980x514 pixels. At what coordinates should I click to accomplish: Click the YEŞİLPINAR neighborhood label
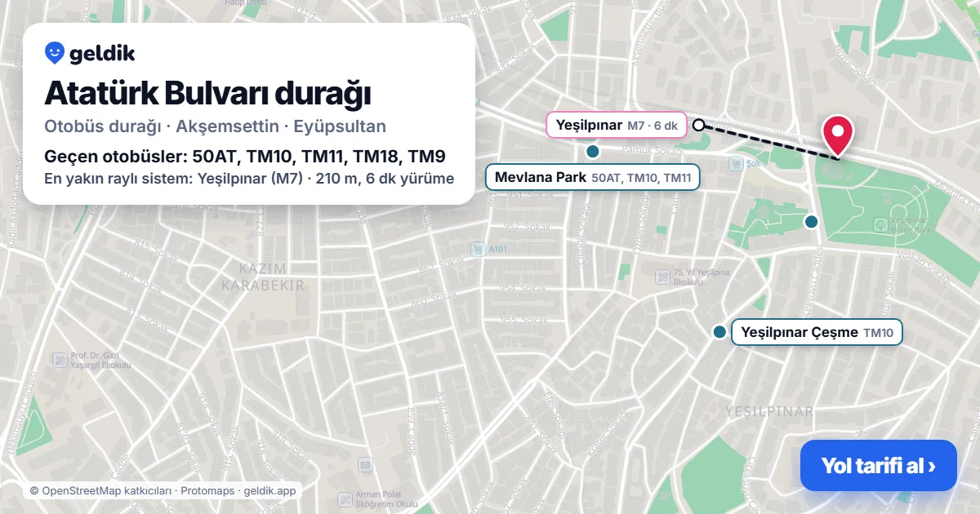(769, 411)
